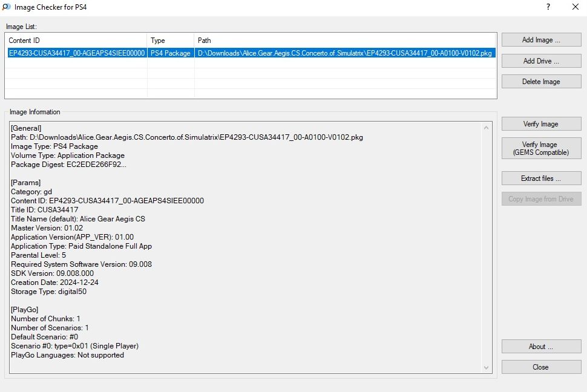
Task: Open the Add Drive dialog
Action: (542, 61)
